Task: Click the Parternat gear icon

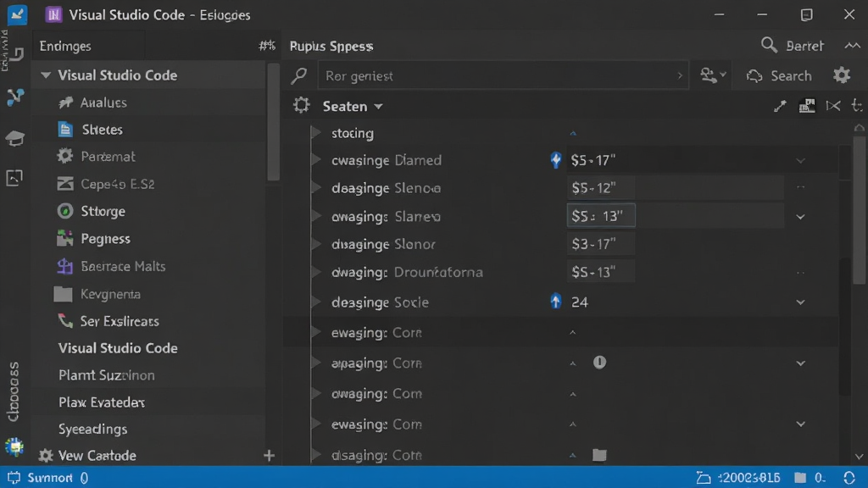Action: [64, 156]
